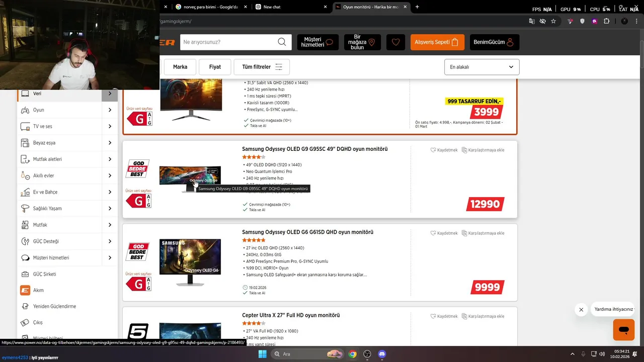Open BenimGücüm account button
This screenshot has width=644, height=362.
495,42
